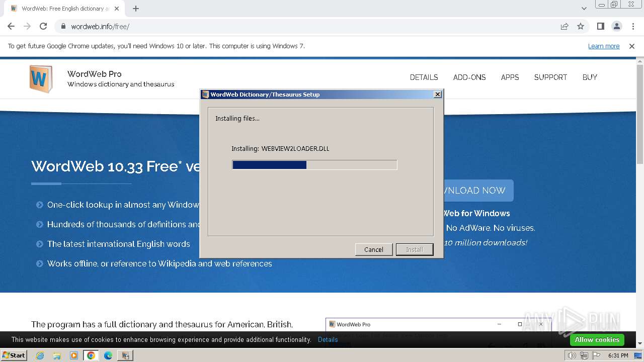
Task: Cancel the WordWeb setup installation
Action: pos(374,249)
